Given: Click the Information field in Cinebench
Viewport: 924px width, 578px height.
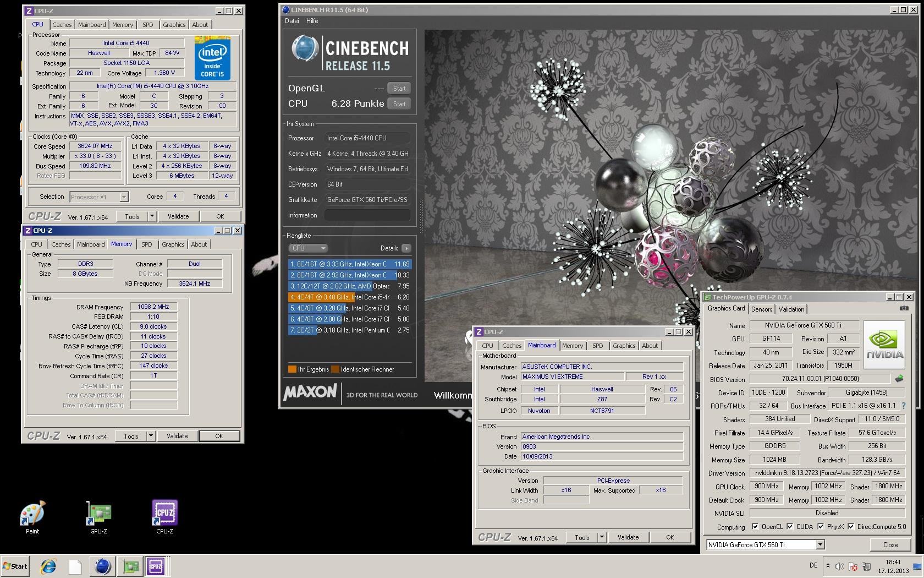Looking at the screenshot, I should 367,215.
